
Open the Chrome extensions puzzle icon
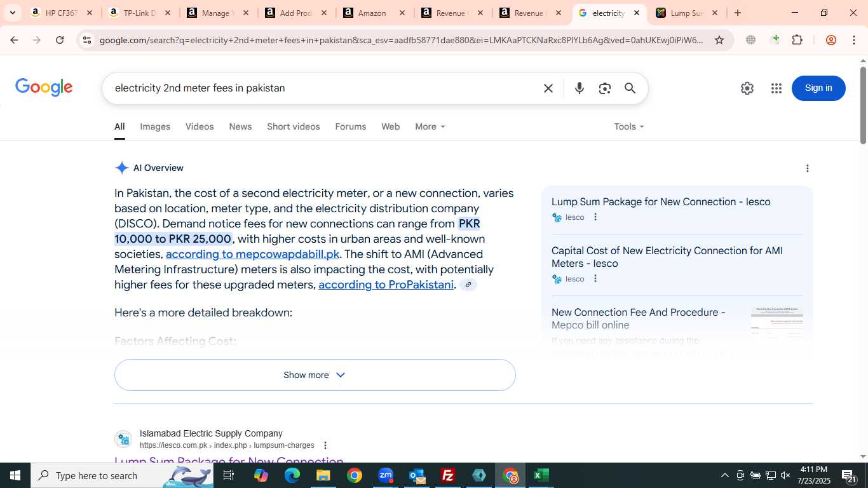[x=797, y=40]
